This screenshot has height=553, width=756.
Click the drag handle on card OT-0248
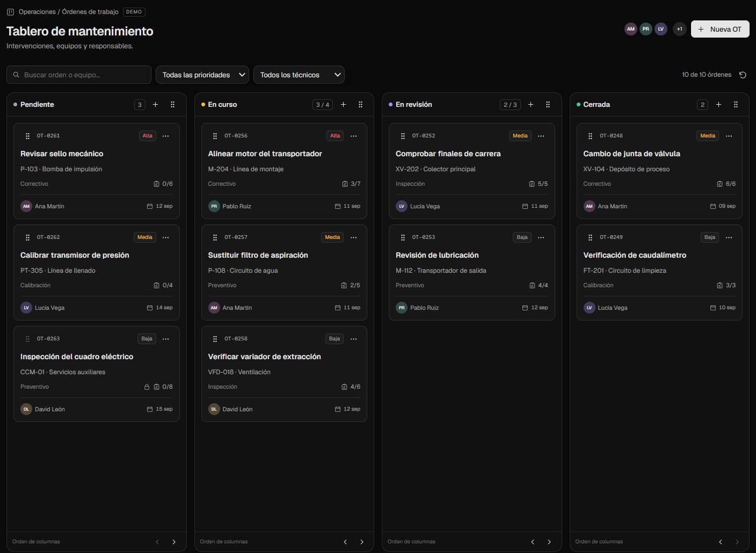click(591, 136)
